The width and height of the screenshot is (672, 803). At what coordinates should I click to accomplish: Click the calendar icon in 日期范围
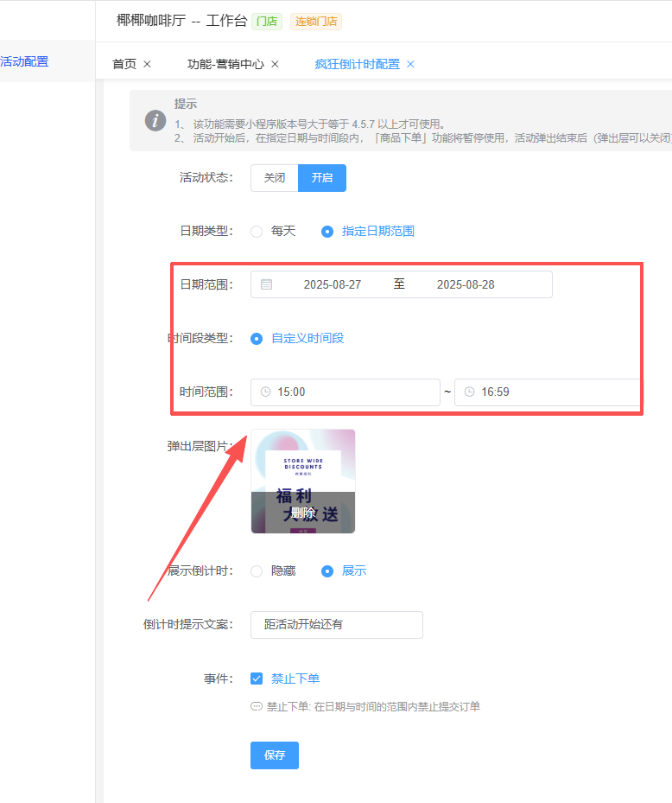(266, 284)
